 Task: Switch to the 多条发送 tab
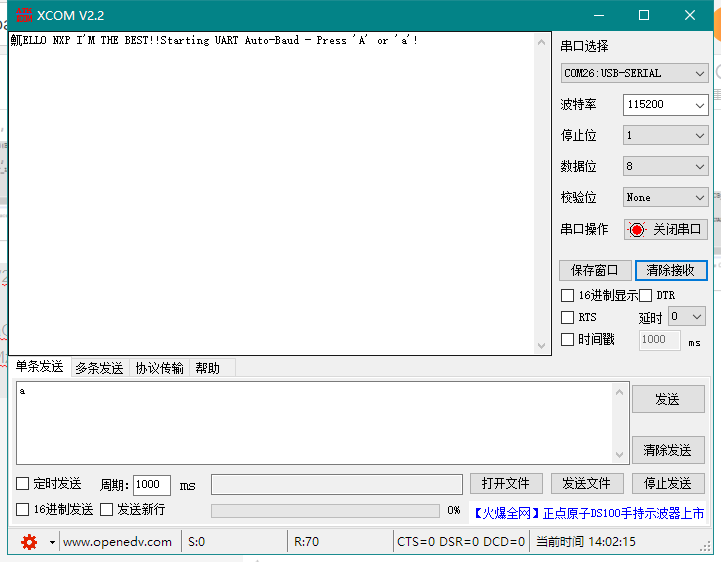point(99,368)
